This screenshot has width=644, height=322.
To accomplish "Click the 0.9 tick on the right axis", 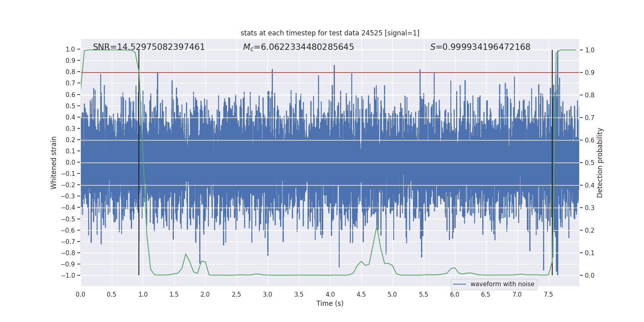I will tap(590, 72).
